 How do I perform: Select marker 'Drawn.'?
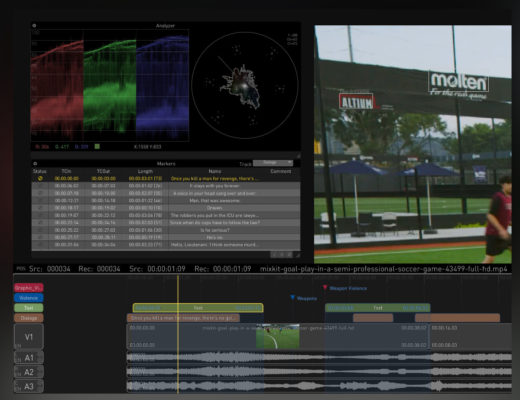click(166, 208)
